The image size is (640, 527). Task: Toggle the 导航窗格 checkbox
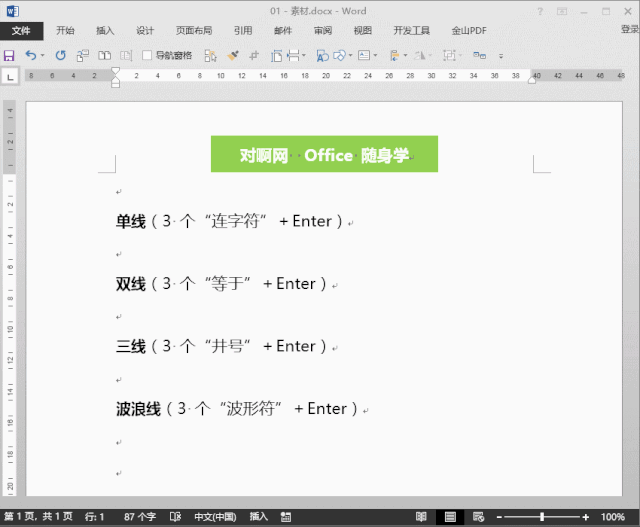[x=147, y=55]
